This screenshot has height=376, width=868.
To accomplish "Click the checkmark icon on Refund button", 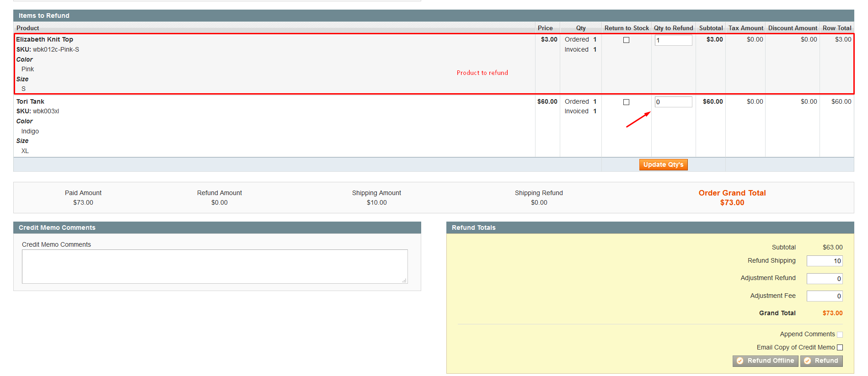I will (808, 361).
